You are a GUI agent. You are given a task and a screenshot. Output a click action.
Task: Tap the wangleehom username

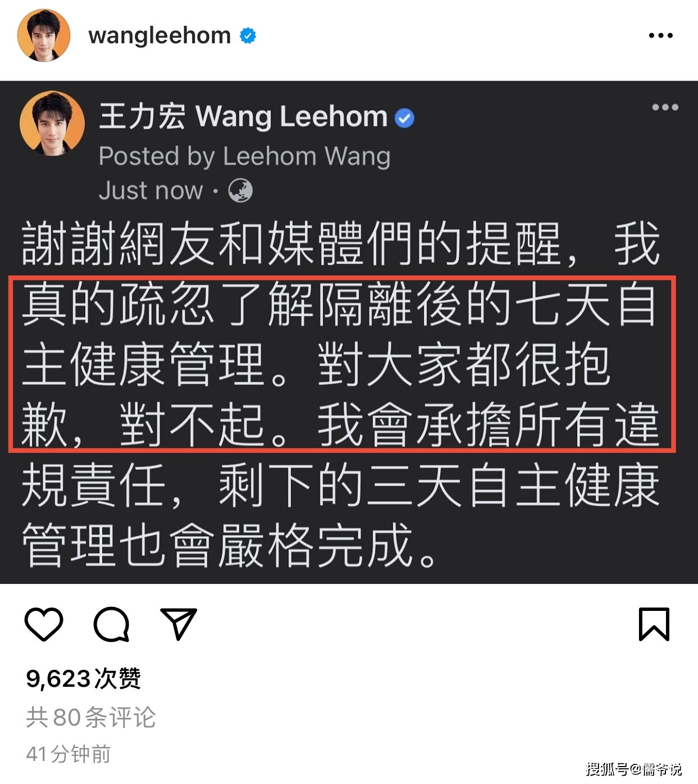pyautogui.click(x=160, y=35)
